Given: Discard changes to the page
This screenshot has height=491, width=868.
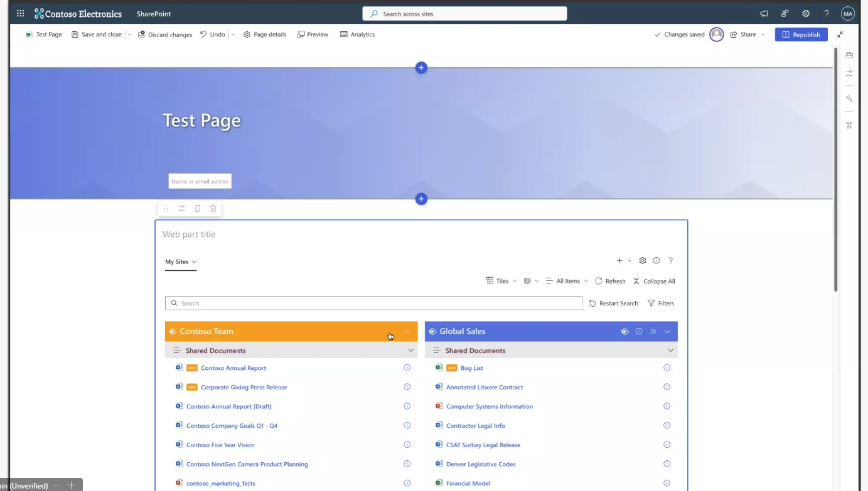Looking at the screenshot, I should click(x=165, y=34).
